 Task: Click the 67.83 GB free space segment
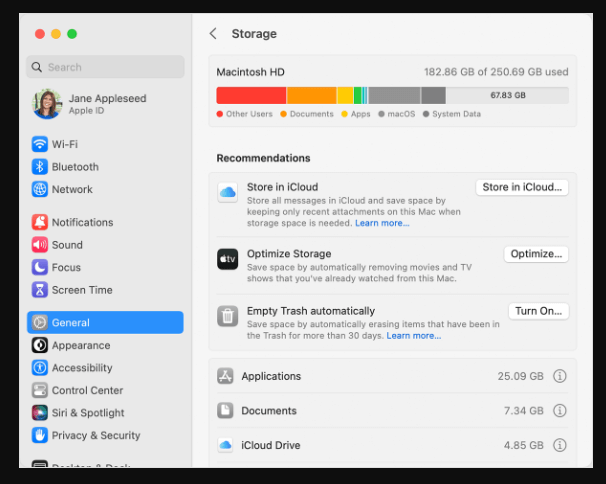507,95
